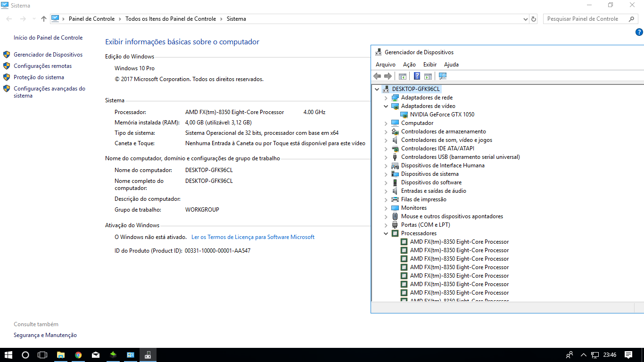
Task: Expand the Adaptadores de rede node
Action: (386, 98)
